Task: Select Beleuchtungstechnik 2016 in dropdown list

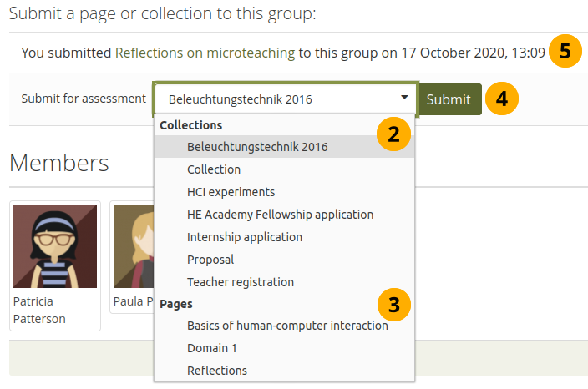Action: [257, 147]
